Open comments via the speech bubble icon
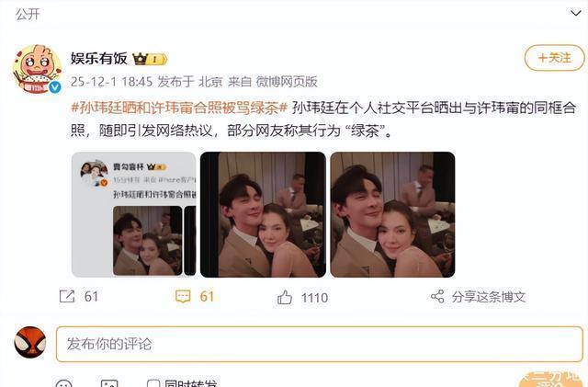588x387 pixels. click(183, 297)
